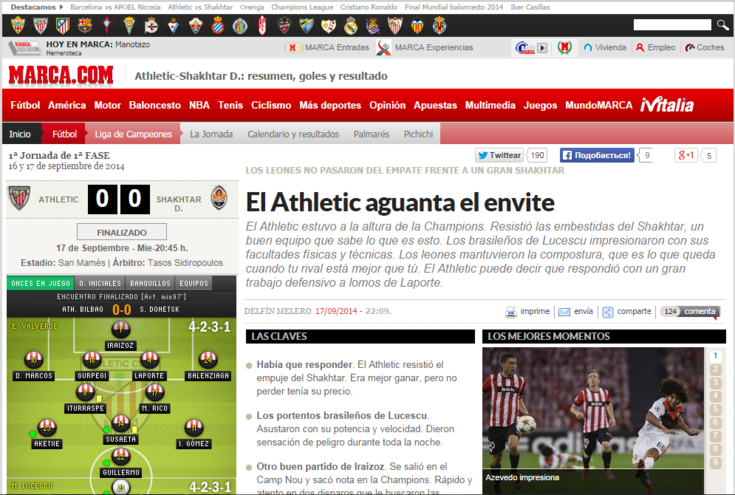Click the Celta de Vigo crest

(107, 25)
